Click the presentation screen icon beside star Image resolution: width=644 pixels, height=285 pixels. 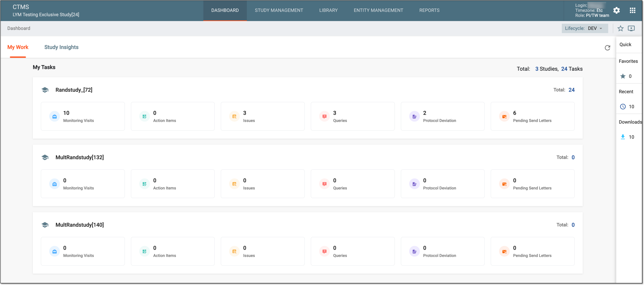click(631, 28)
